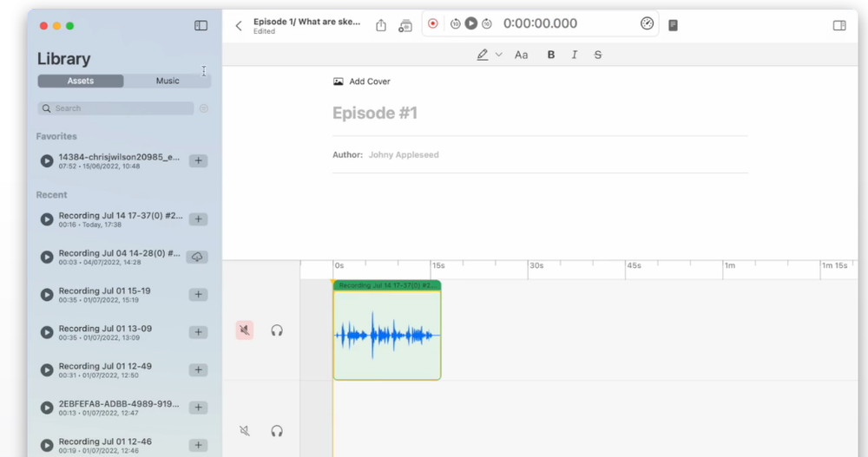The height and width of the screenshot is (457, 868).
Task: Add Recording Jul 01 13-09 to timeline
Action: (198, 332)
